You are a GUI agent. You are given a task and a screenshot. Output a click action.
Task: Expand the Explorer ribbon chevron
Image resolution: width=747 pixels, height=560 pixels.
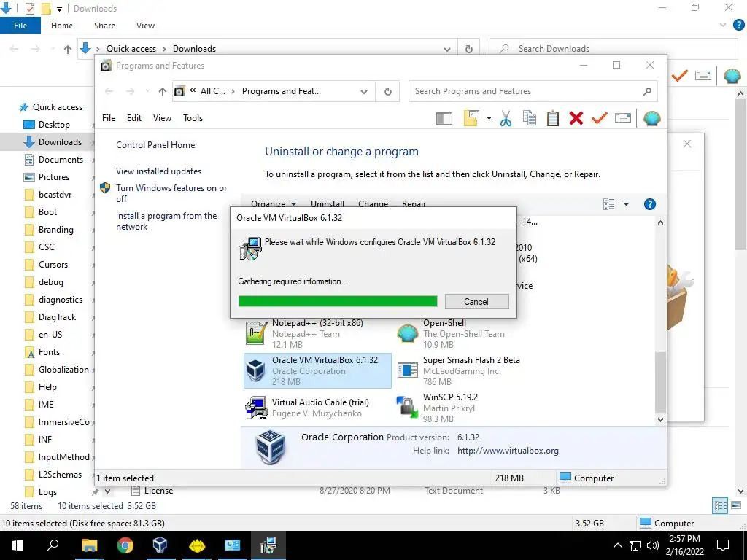pos(723,26)
